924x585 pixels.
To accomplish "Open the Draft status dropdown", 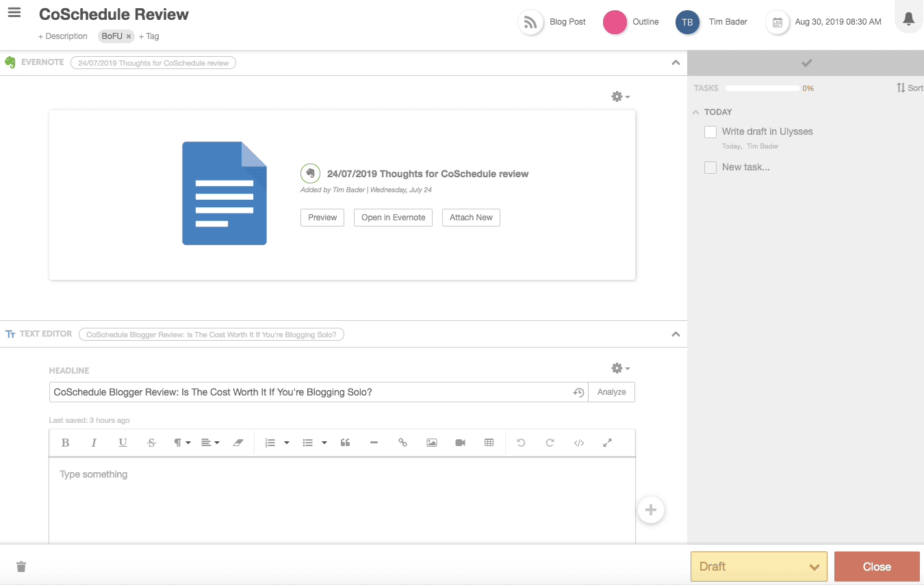I will pyautogui.click(x=758, y=566).
